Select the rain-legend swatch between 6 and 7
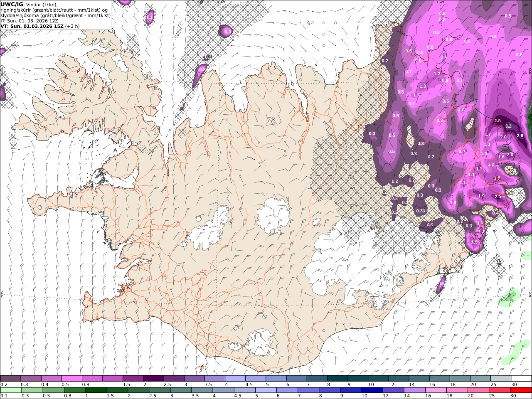The height and width of the screenshot is (399, 532). [287, 390]
